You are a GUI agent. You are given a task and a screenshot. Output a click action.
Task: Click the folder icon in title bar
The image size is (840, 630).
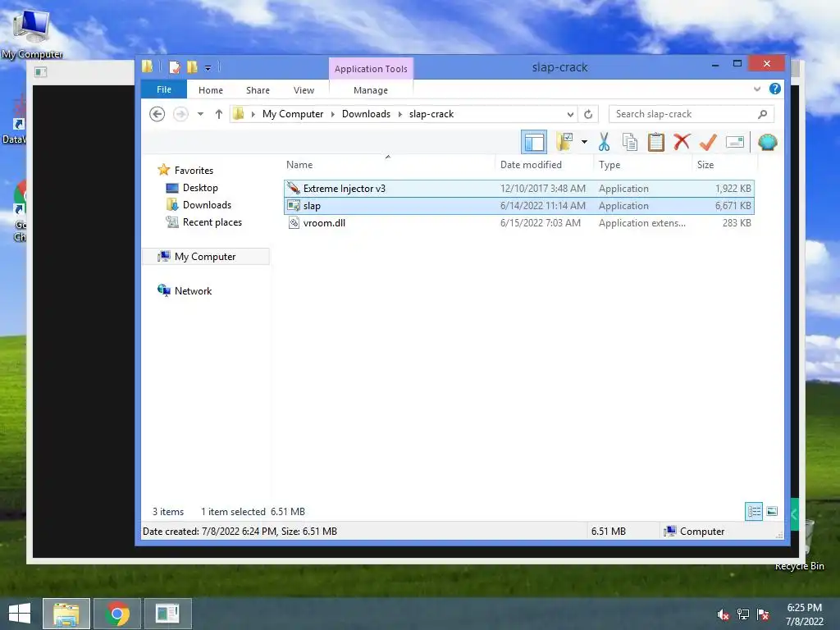click(x=148, y=66)
